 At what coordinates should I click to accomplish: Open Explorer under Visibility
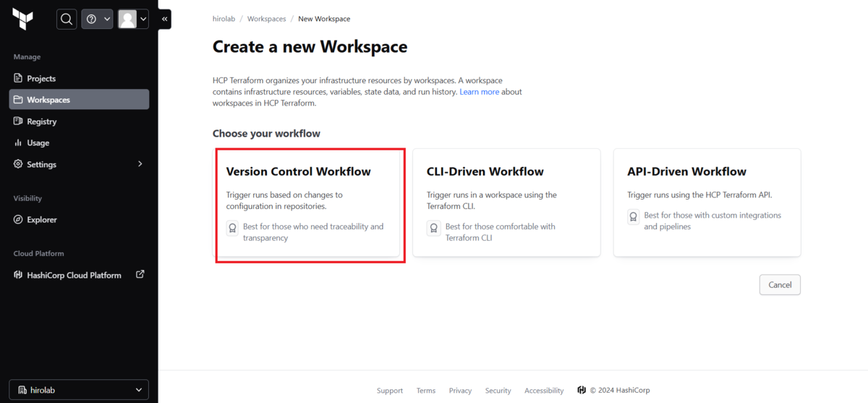[79, 219]
